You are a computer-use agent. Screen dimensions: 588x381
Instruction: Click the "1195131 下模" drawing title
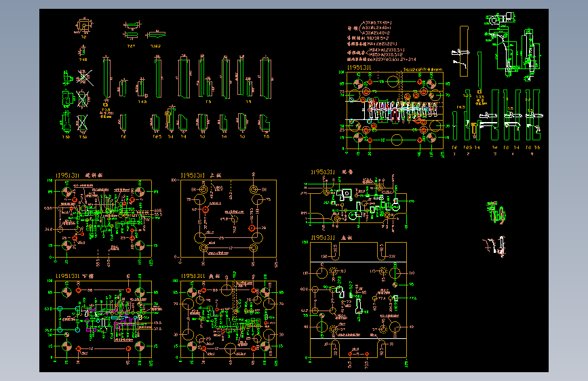tap(74, 276)
